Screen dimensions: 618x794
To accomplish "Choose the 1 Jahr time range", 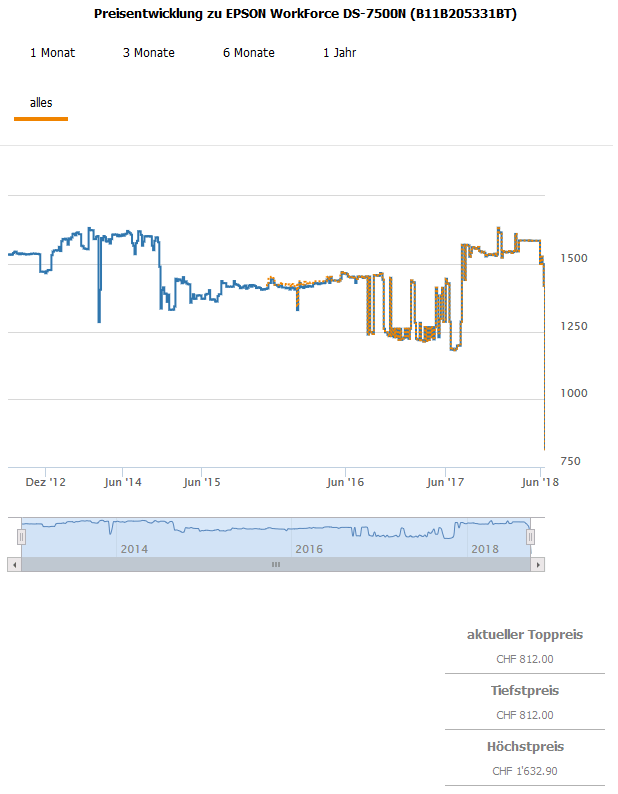I will tap(339, 53).
